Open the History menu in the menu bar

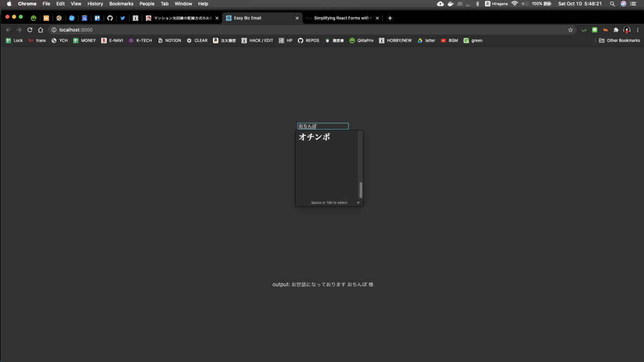point(95,4)
